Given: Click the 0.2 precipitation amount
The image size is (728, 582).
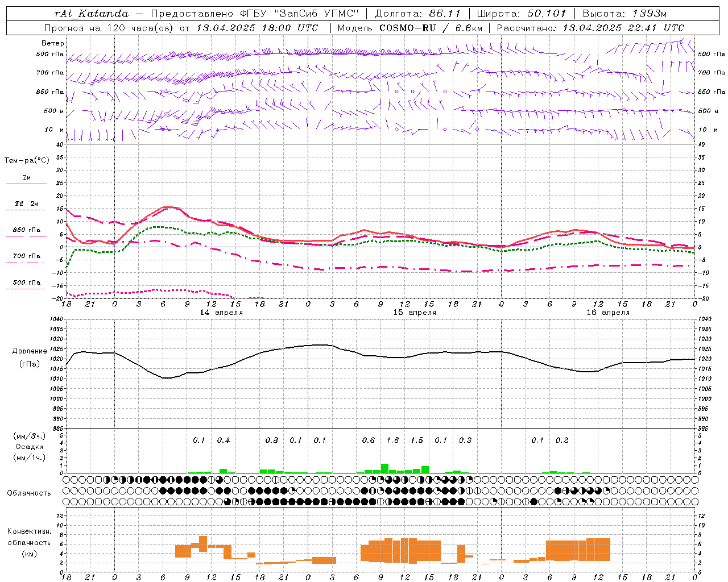Looking at the screenshot, I should tap(562, 440).
